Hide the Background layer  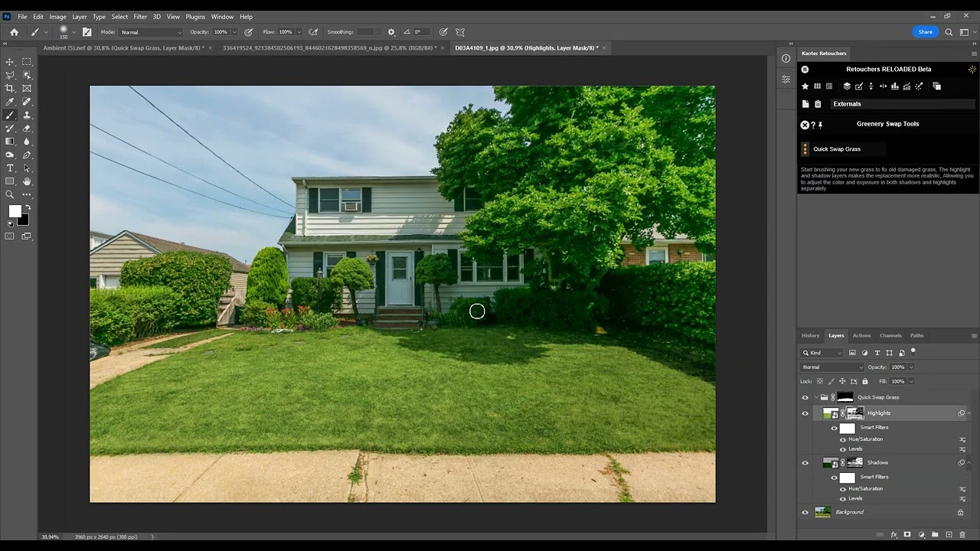[805, 513]
